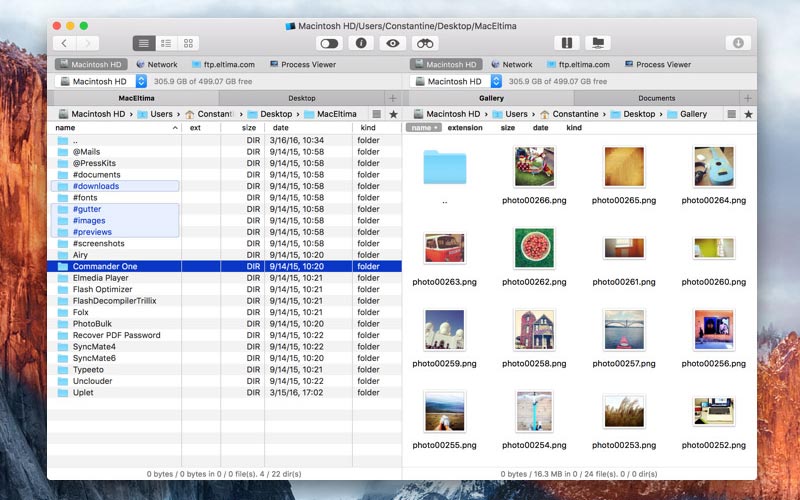
Task: Select Macintosh HD in right drive bar
Action: 446,64
